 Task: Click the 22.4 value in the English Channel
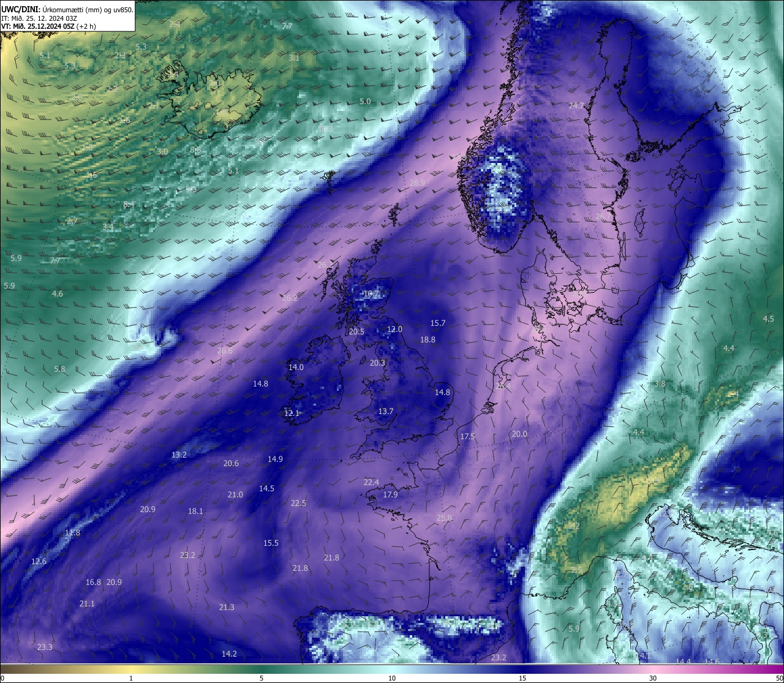pos(371,482)
